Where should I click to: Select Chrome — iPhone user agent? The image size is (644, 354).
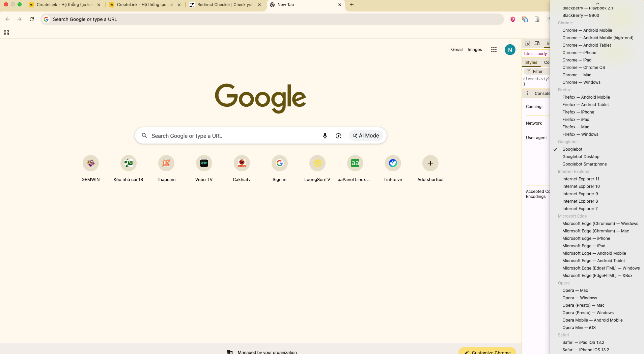click(x=579, y=53)
